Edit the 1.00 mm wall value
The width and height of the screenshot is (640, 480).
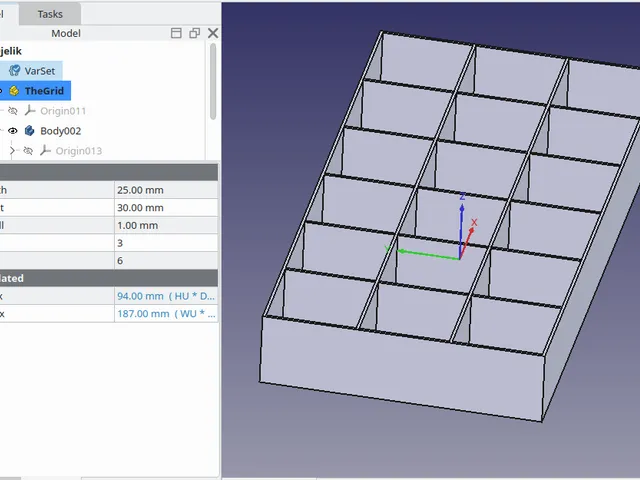pos(166,225)
